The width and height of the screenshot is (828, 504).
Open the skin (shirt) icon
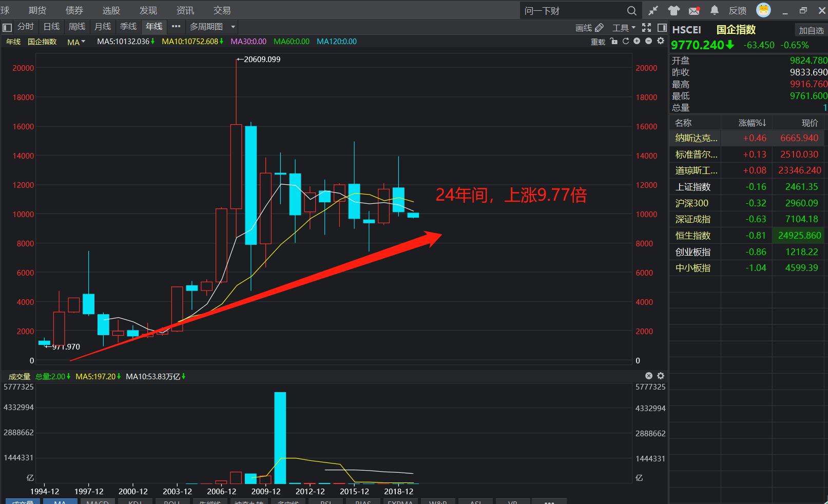coord(673,11)
